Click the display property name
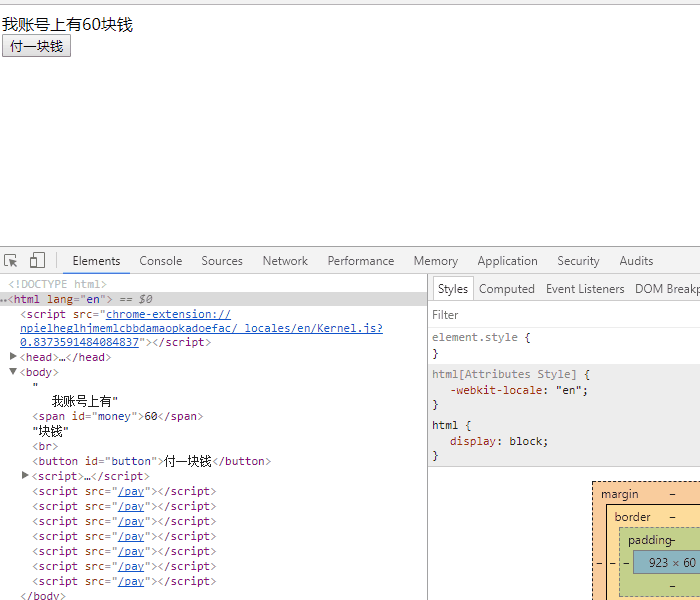The width and height of the screenshot is (700, 600). (x=472, y=441)
